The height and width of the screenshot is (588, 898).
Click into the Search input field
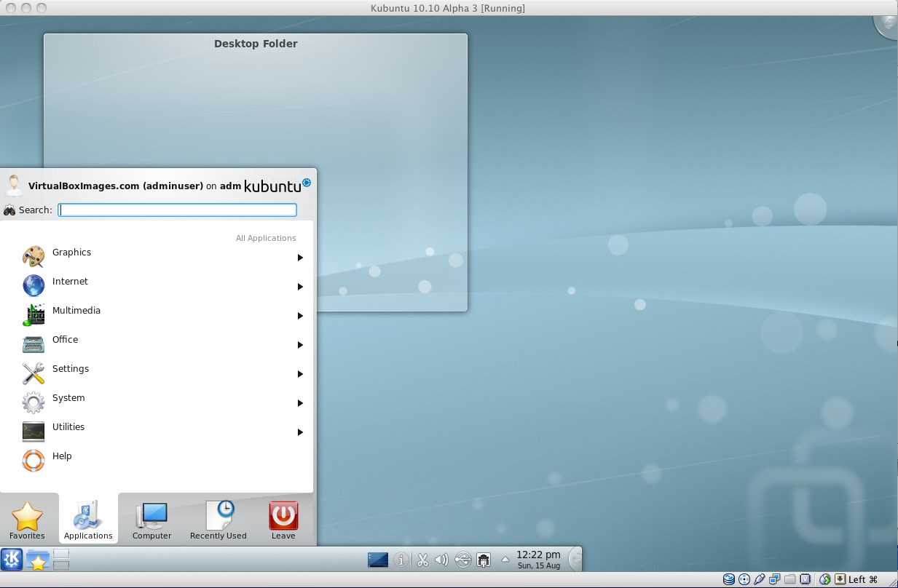pos(178,210)
